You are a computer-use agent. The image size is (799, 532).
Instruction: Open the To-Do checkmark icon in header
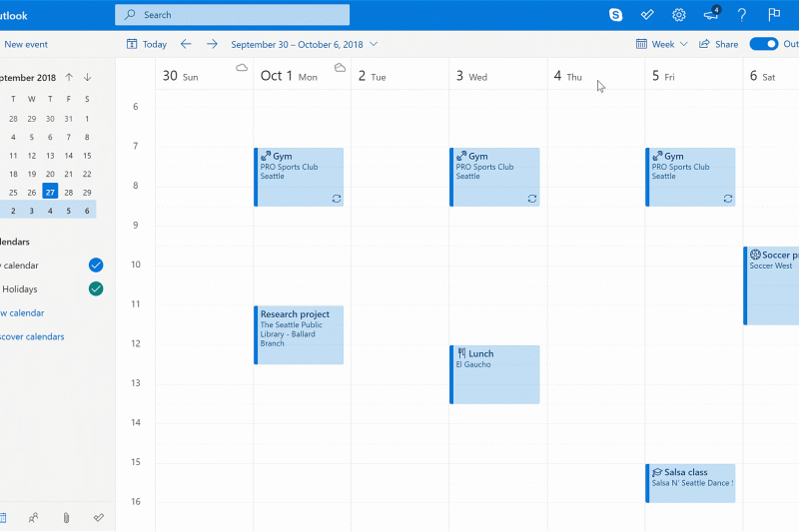(x=647, y=15)
